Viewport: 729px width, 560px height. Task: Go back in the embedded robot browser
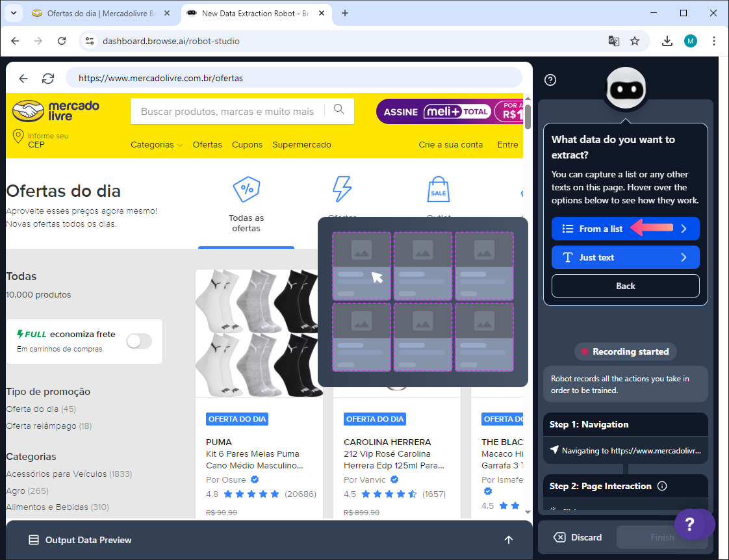click(x=23, y=78)
